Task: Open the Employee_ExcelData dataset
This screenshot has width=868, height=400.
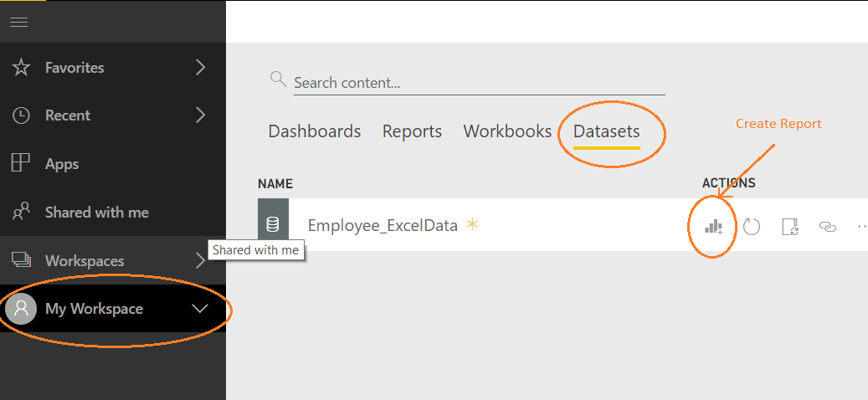Action: [x=383, y=226]
